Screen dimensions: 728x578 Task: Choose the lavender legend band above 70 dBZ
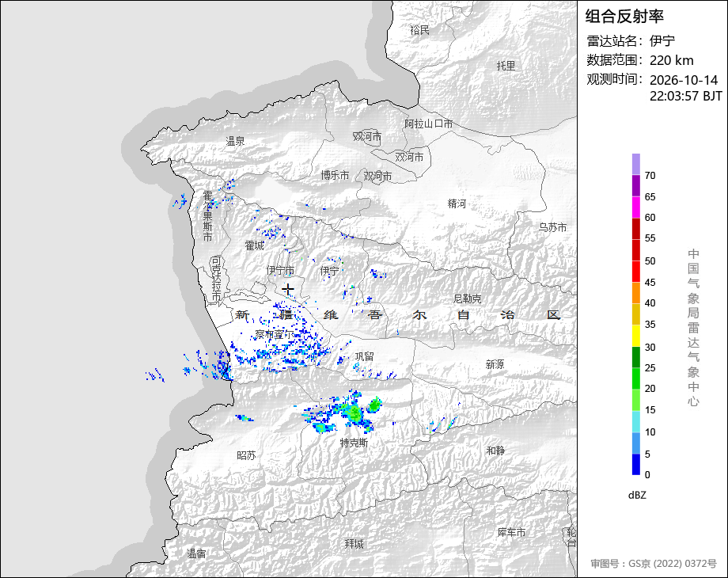click(x=635, y=165)
